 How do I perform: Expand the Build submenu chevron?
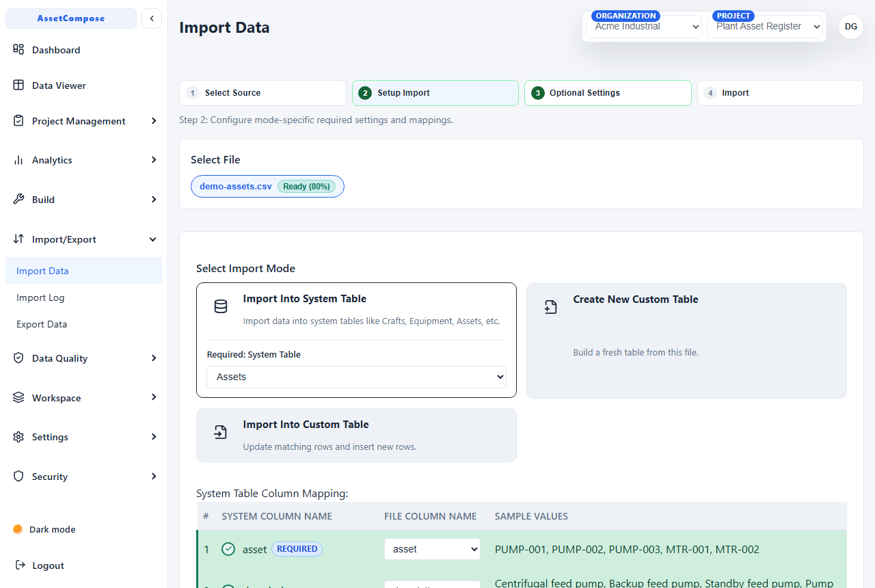154,200
